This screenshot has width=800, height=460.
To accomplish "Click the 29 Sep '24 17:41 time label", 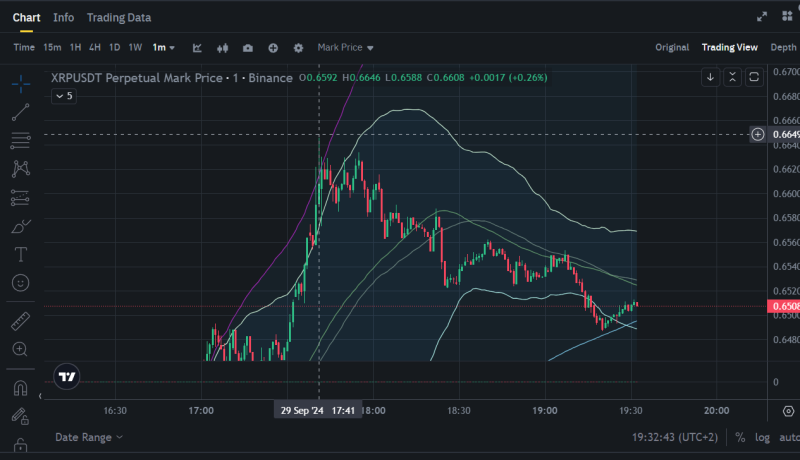I will pyautogui.click(x=317, y=411).
